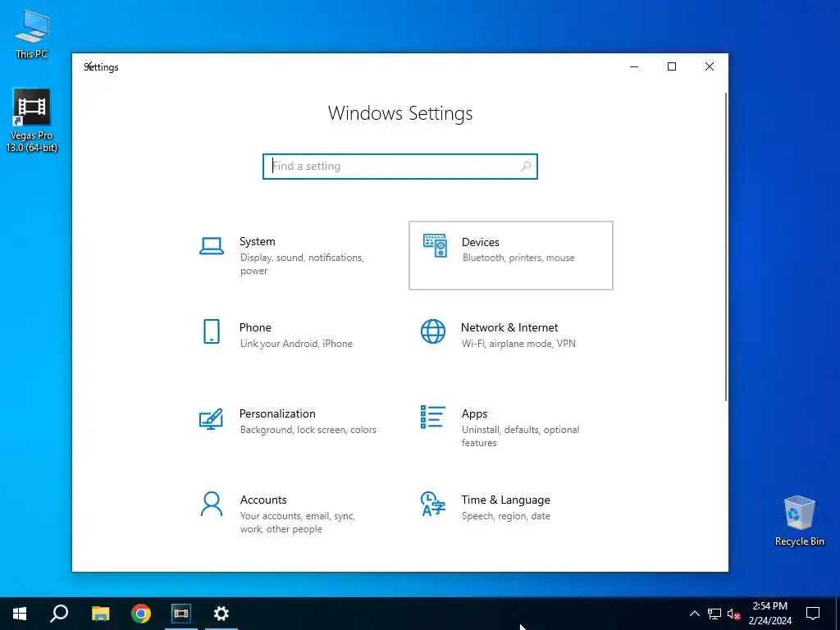Open the Devices settings category
Viewport: 840px width, 630px height.
pyautogui.click(x=511, y=256)
